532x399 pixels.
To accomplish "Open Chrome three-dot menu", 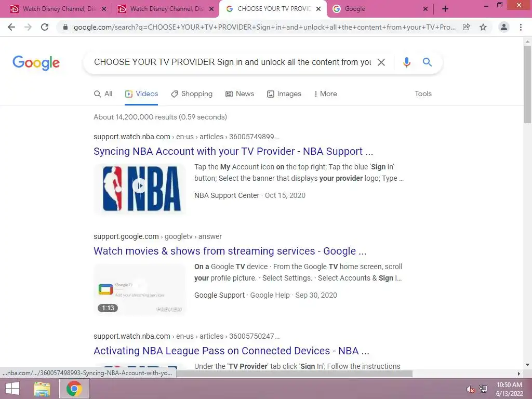I will point(521,27).
